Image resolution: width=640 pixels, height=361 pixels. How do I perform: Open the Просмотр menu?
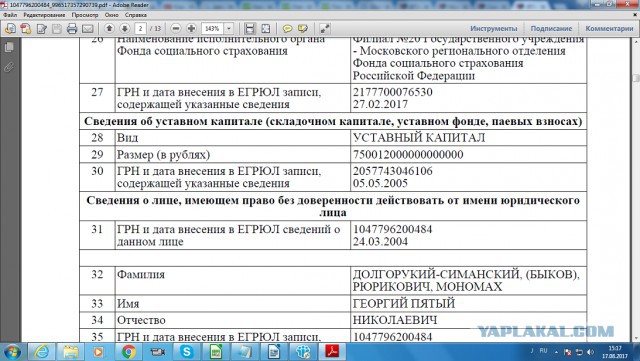pos(85,15)
